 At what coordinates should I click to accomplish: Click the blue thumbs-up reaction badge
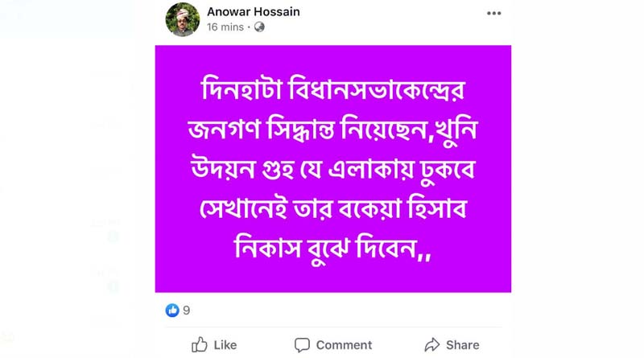pyautogui.click(x=172, y=310)
